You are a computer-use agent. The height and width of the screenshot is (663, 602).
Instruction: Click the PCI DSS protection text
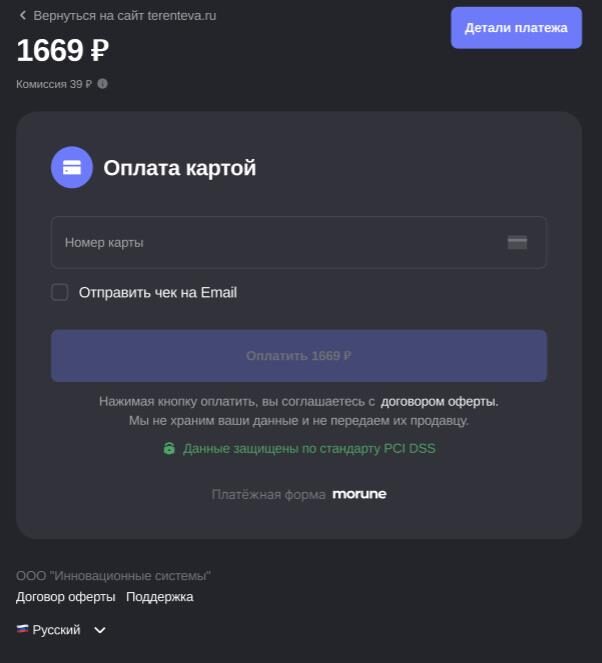[x=309, y=449]
